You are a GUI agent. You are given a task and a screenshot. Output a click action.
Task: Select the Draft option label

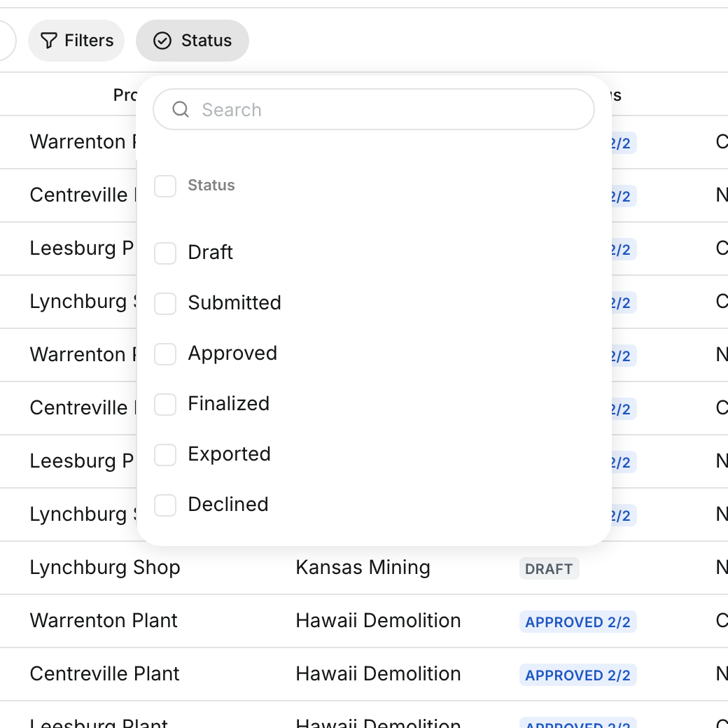click(210, 253)
